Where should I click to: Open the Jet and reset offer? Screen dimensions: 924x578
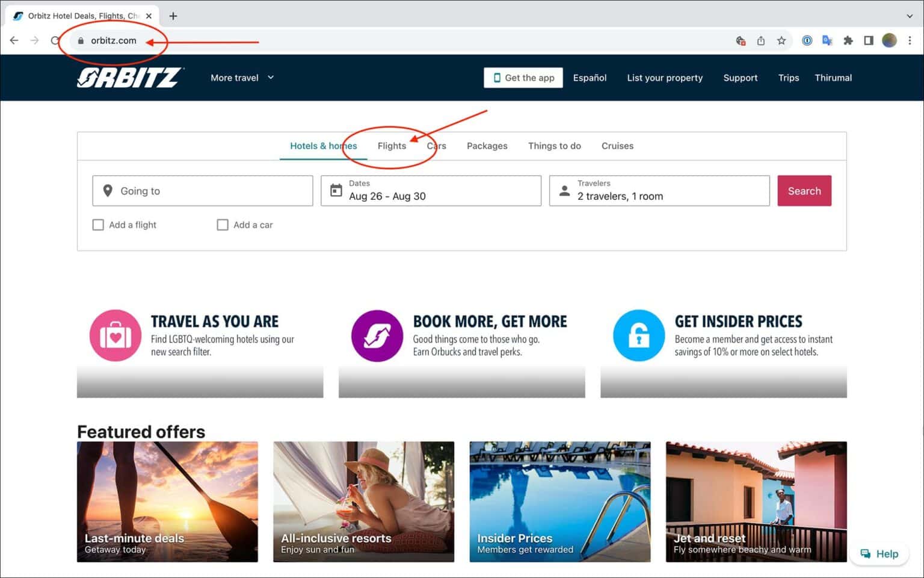coord(756,502)
